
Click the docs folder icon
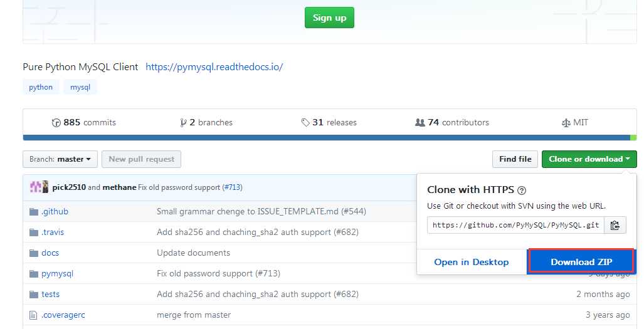coord(34,253)
